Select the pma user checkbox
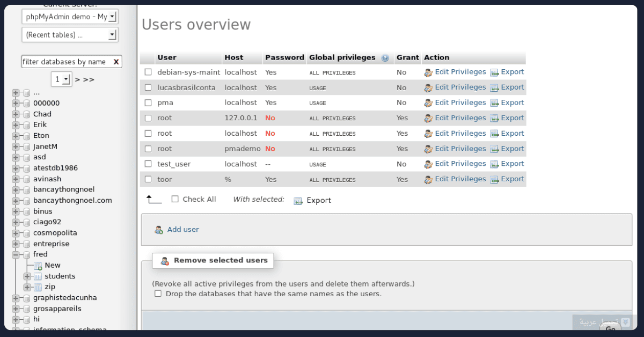The image size is (644, 337). point(148,103)
